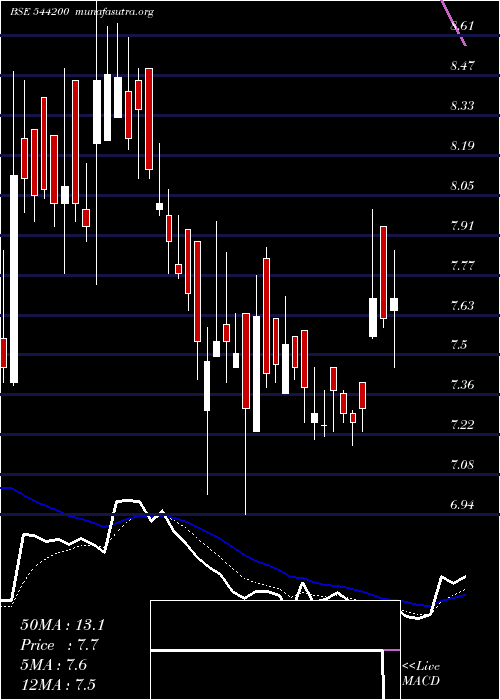
Task: Click the 7.22 price axis label
Action: (462, 425)
